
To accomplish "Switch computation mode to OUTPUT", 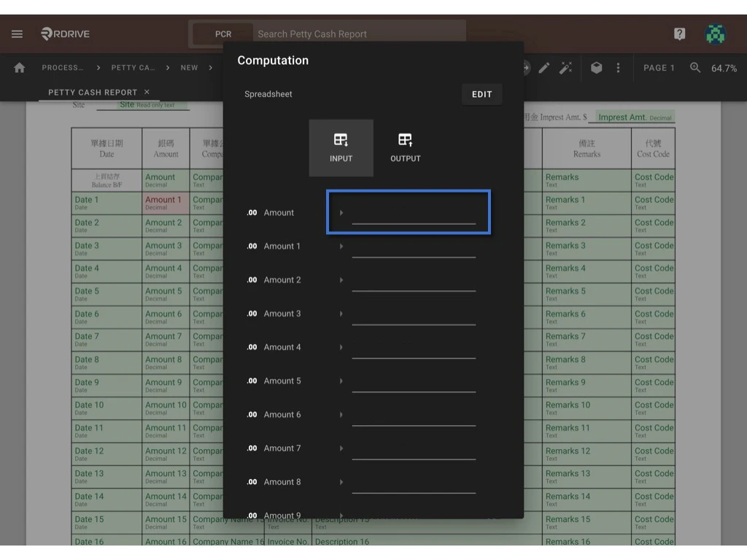I will [x=405, y=148].
